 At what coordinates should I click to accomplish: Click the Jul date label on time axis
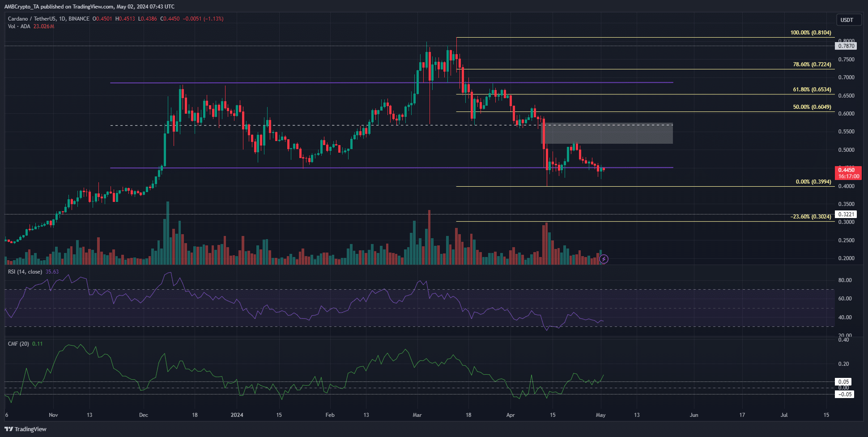[784, 415]
